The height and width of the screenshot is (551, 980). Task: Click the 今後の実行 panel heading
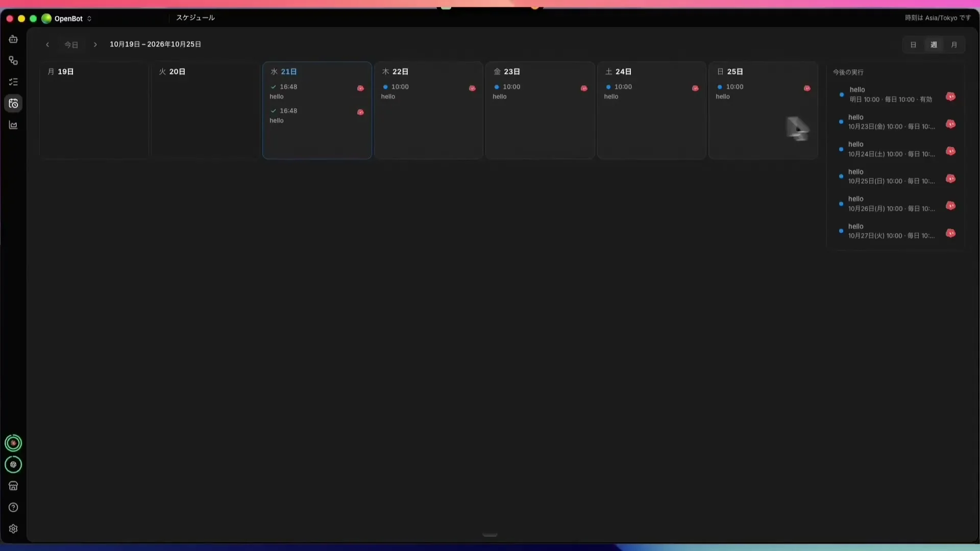(x=848, y=72)
